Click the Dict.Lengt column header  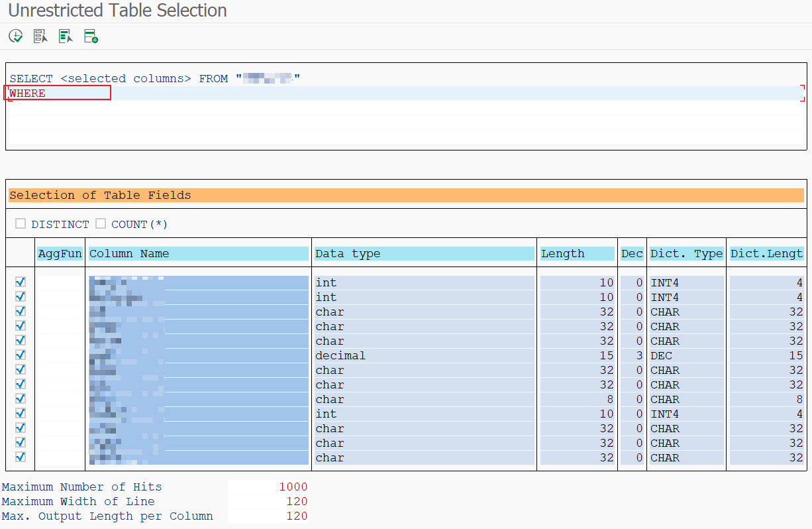tap(767, 254)
